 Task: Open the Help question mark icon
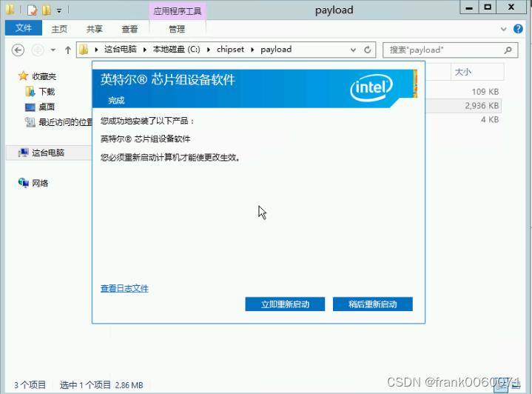click(x=518, y=29)
